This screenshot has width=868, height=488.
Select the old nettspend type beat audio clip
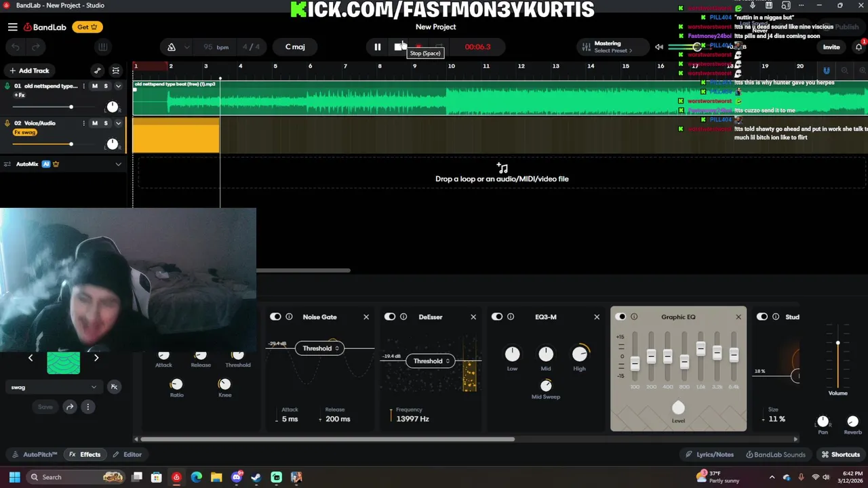click(500, 98)
